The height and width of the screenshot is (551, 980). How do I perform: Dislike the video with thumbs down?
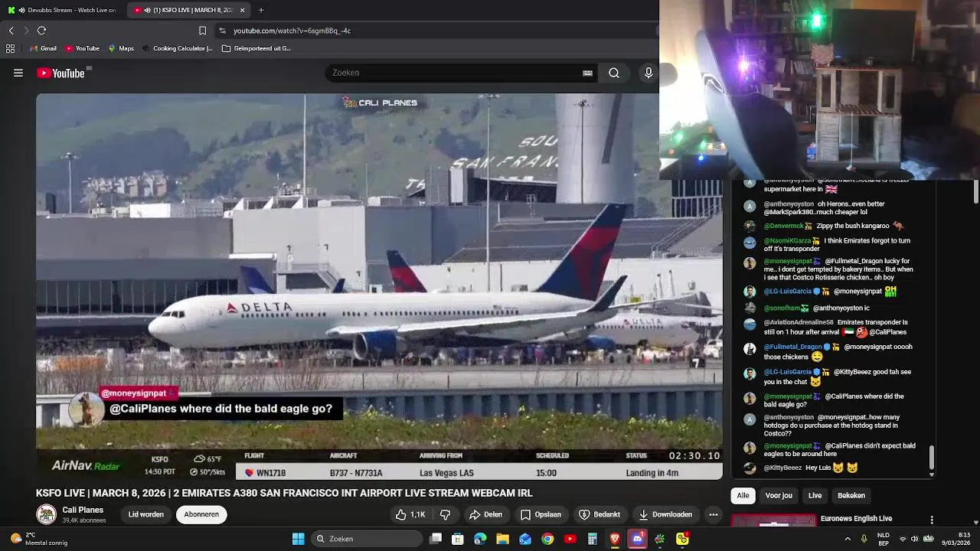coord(445,514)
